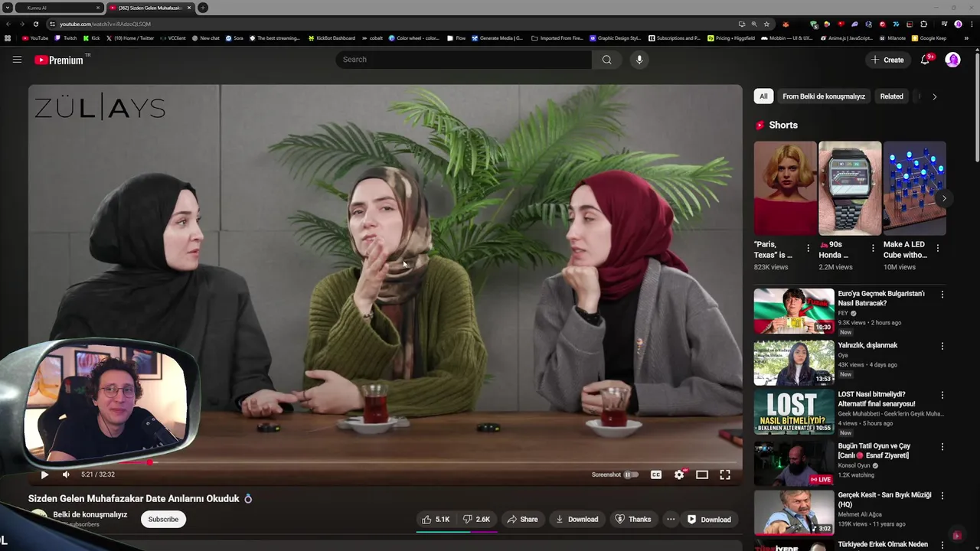Open options for LED Cube short

(938, 248)
